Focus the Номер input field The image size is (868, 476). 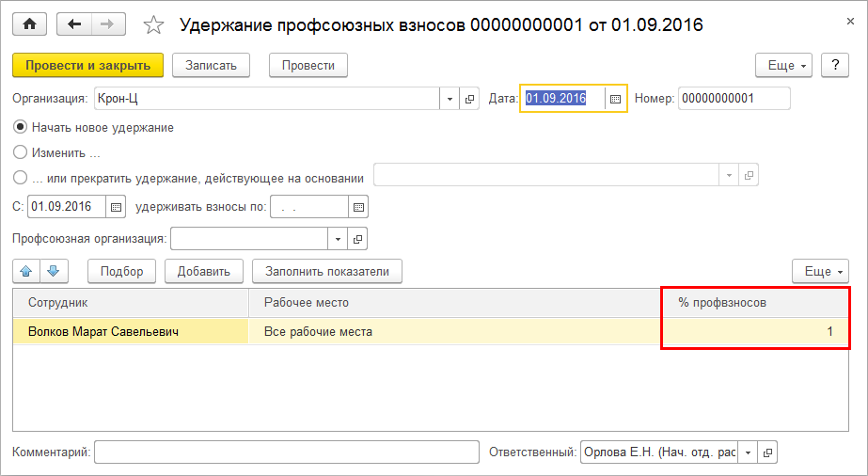(734, 99)
